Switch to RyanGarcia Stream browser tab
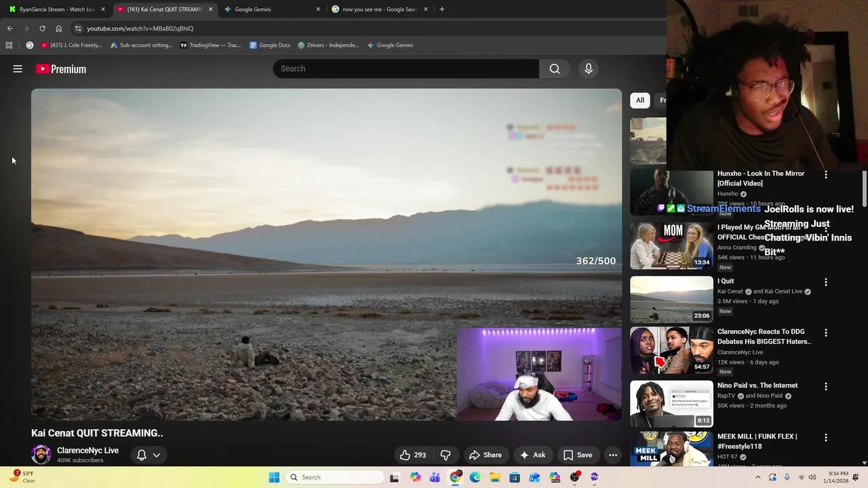This screenshot has width=868, height=488. pyautogui.click(x=56, y=9)
